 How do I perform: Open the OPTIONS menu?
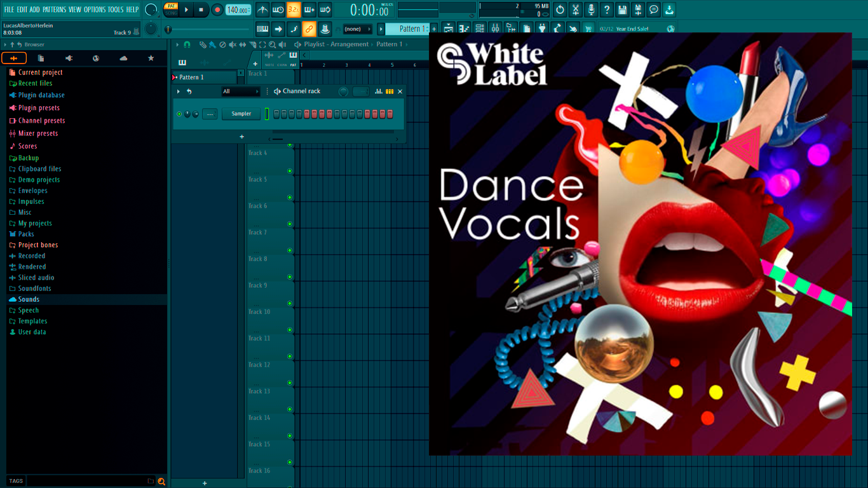click(x=95, y=10)
